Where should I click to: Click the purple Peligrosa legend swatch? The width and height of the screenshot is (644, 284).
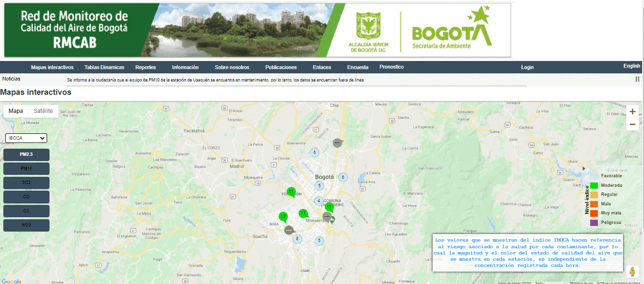[594, 223]
